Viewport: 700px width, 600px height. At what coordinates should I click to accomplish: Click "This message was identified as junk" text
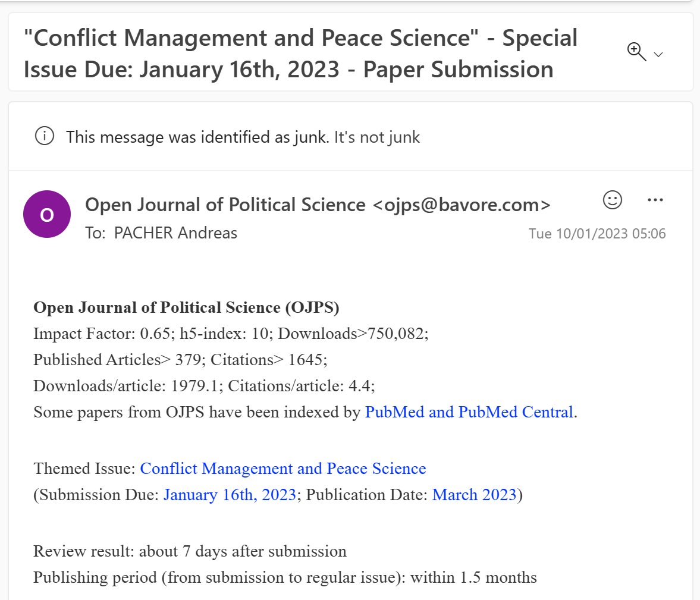(198, 137)
